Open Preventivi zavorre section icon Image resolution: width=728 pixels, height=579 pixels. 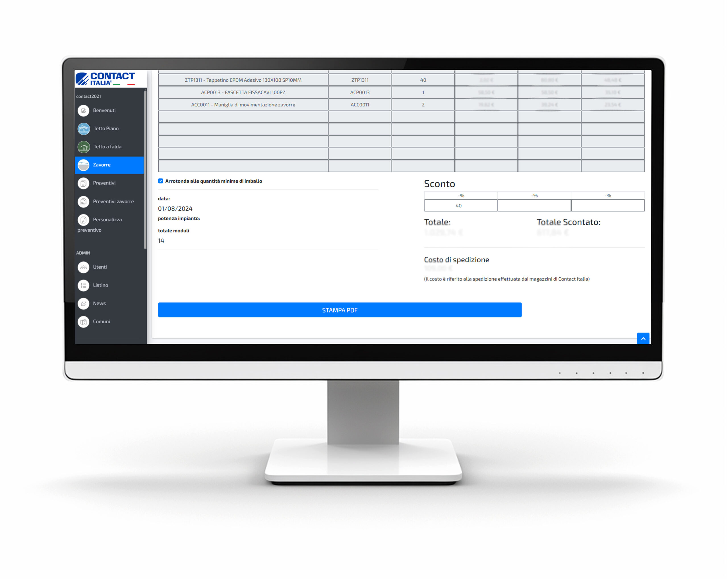[x=83, y=201]
